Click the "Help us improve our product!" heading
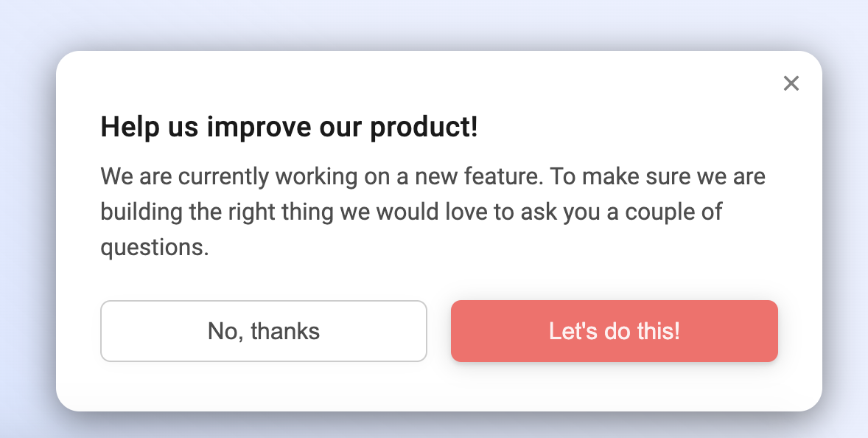Image resolution: width=868 pixels, height=438 pixels. coord(289,128)
